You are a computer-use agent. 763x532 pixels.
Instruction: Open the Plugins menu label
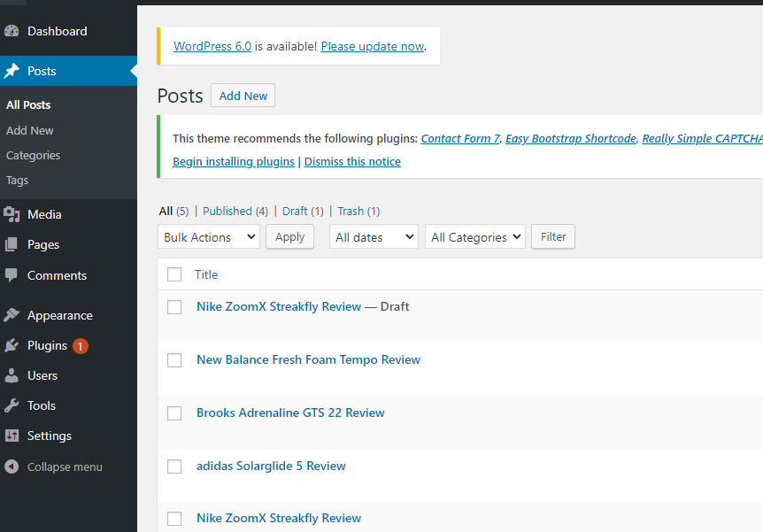click(x=47, y=345)
